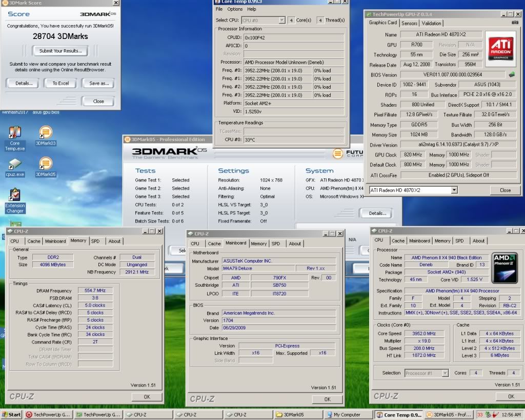Screen dimensions: 525x420
Task: Click the CPU name AMD Phenom II X4 940
Action: pos(447,257)
